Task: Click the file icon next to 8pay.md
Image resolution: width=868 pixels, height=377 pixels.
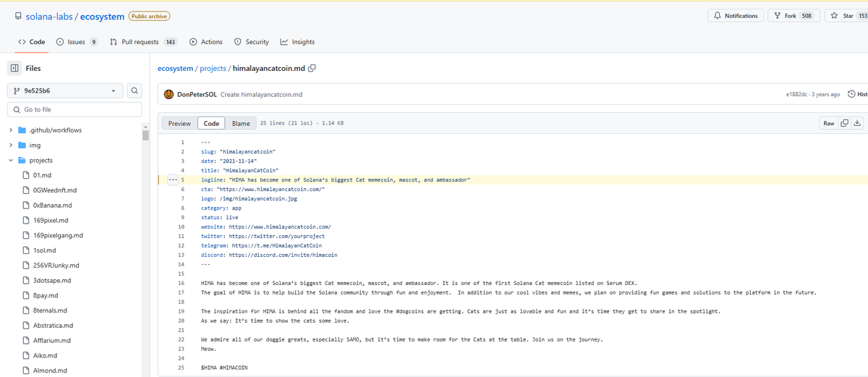Action: pyautogui.click(x=26, y=295)
